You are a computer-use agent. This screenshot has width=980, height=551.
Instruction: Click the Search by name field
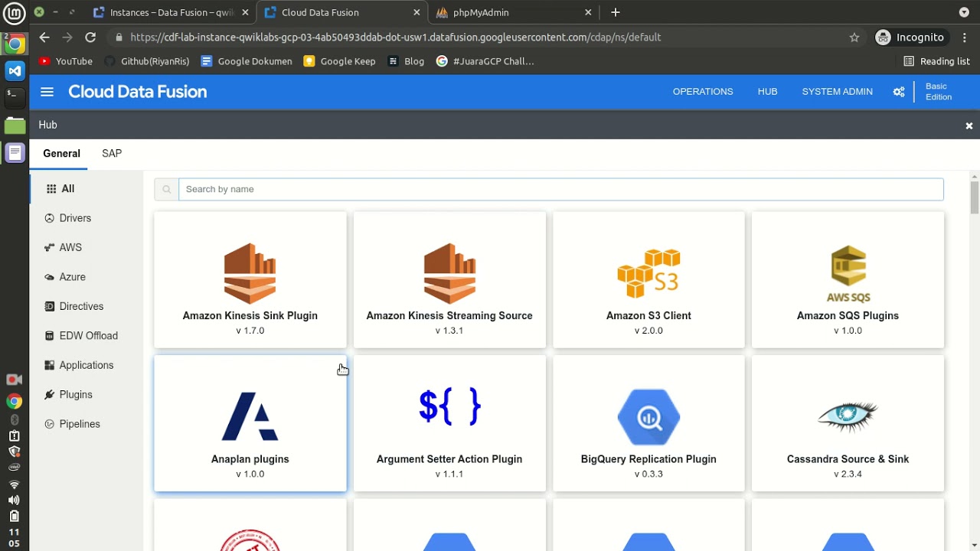[x=561, y=190]
